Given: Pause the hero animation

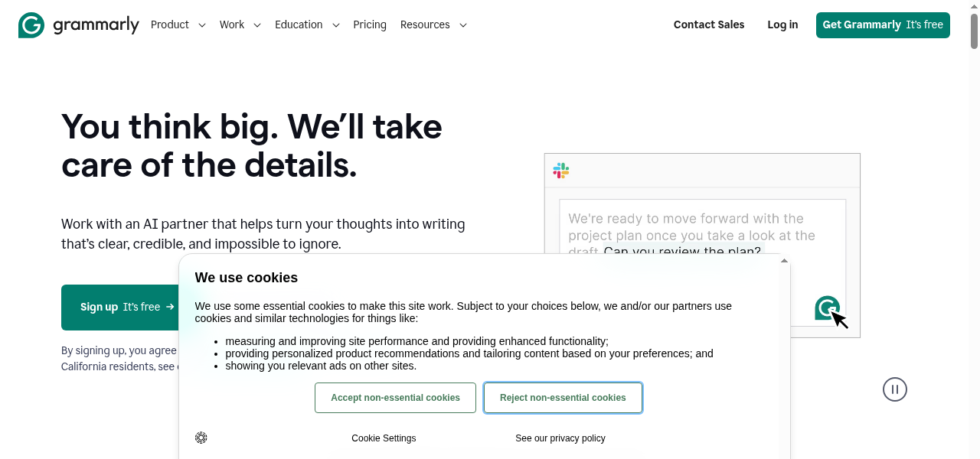Looking at the screenshot, I should click(894, 389).
